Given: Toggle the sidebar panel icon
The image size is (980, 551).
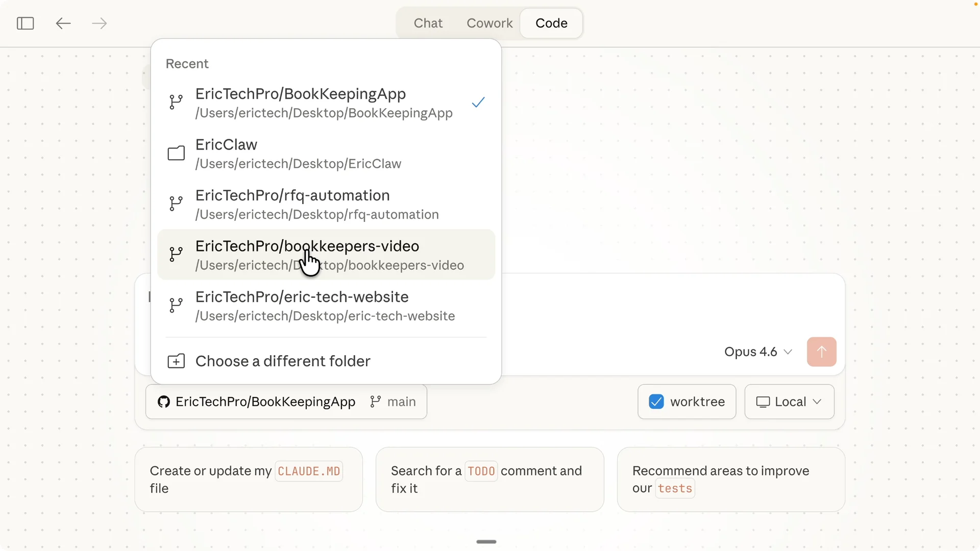Looking at the screenshot, I should point(25,23).
